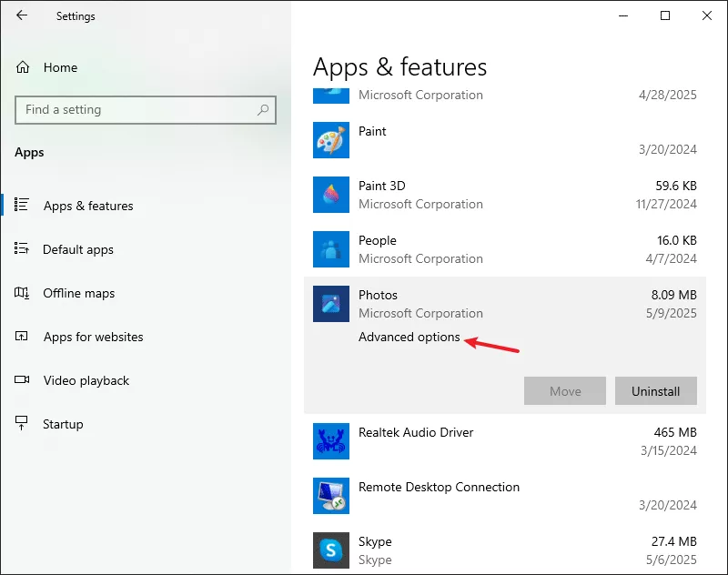Screen dimensions: 728x575
Task: Select the Skype app icon
Action: pos(331,550)
